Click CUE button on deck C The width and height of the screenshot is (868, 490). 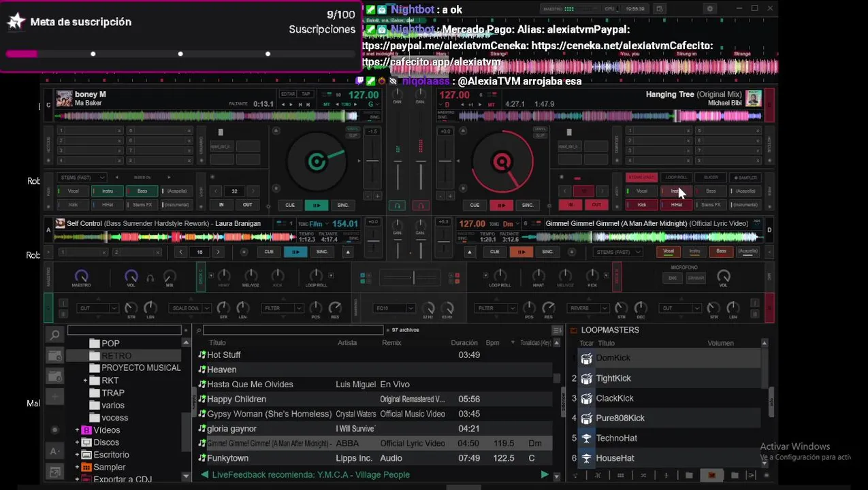(290, 205)
